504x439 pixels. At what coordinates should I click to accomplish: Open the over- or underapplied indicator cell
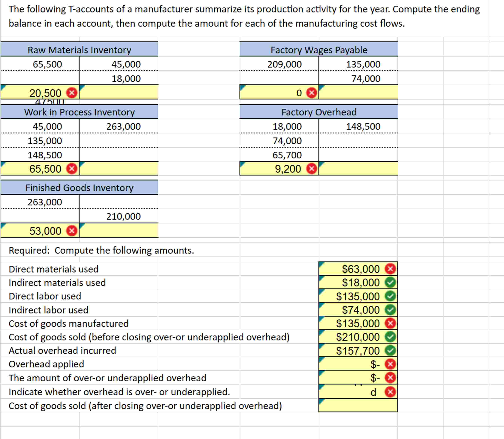point(353,392)
